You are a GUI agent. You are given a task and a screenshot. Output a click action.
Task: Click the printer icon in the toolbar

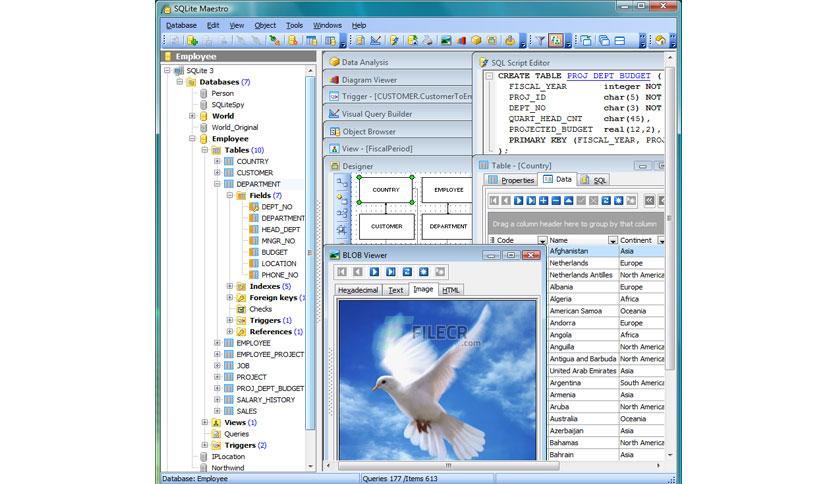(427, 41)
